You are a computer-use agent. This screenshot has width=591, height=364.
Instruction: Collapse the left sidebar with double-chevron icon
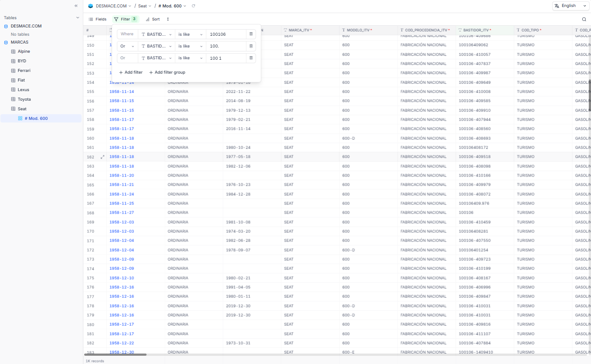pos(76,6)
